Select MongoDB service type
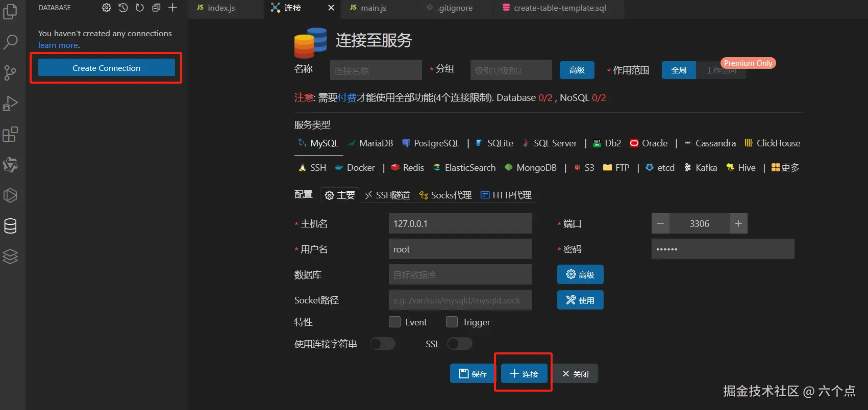The image size is (868, 410). (530, 168)
